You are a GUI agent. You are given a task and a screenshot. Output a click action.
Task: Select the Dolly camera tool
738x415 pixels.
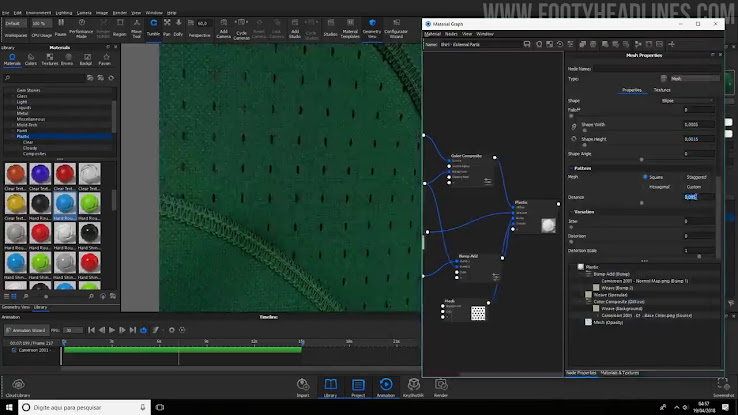(x=178, y=27)
